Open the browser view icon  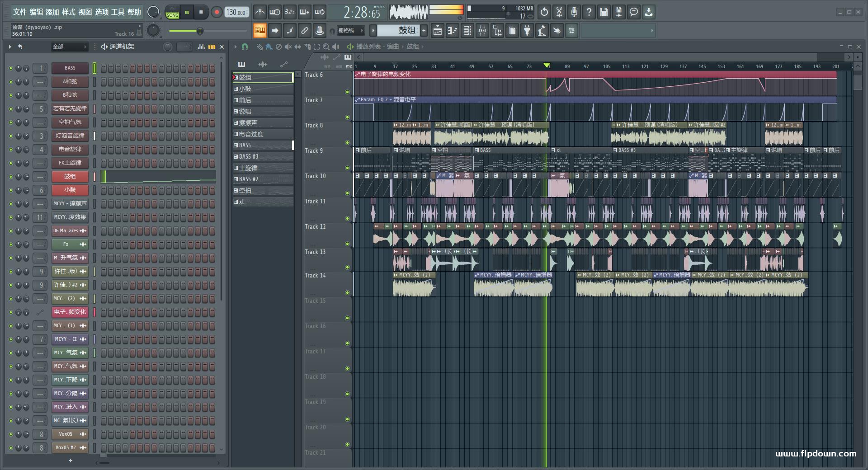(x=497, y=31)
